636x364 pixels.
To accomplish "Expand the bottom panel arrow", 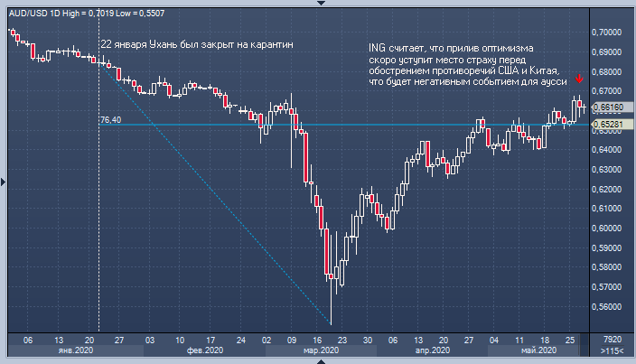I will click(x=318, y=359).
